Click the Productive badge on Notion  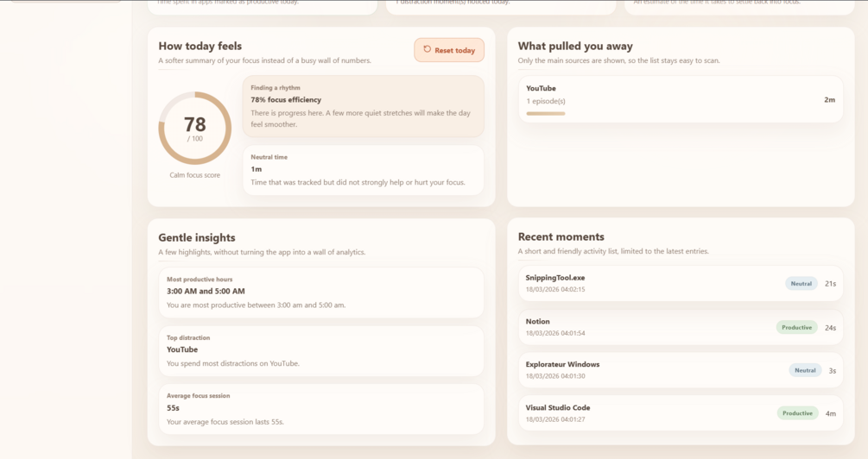tap(796, 328)
